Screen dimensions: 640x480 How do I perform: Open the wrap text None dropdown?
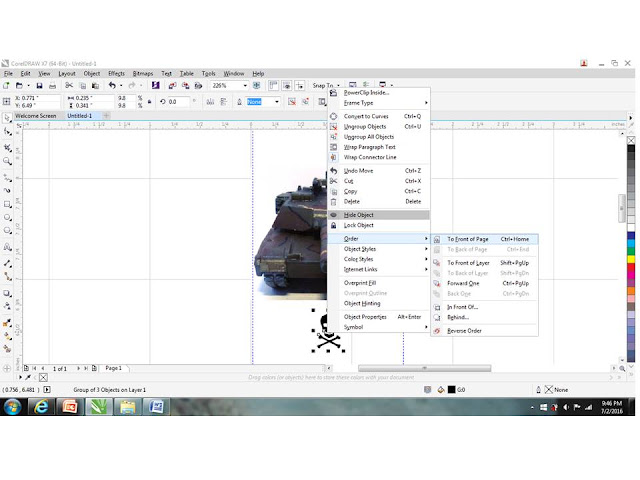[x=277, y=102]
